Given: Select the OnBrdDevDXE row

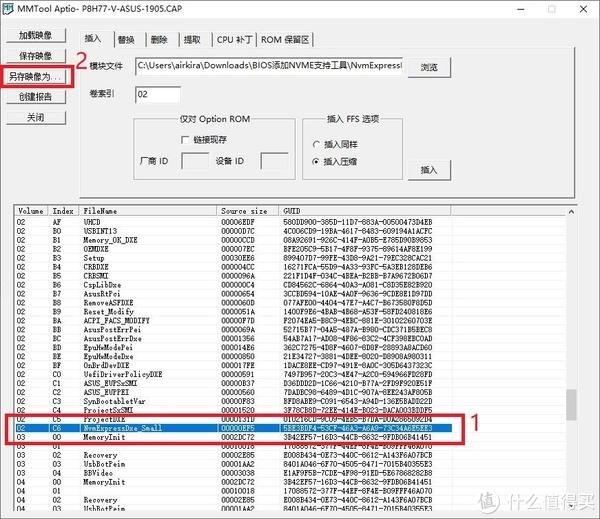Looking at the screenshot, I should 233,366.
